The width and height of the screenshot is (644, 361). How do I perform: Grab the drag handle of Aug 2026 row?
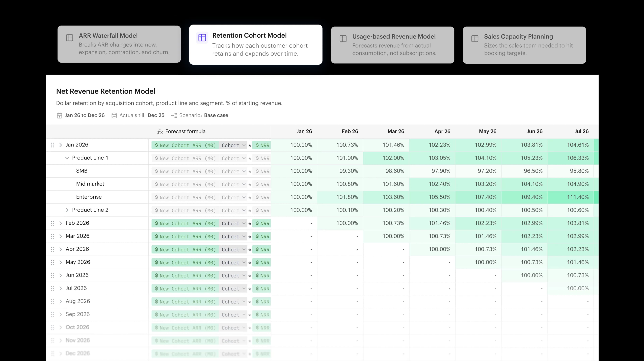click(x=52, y=301)
